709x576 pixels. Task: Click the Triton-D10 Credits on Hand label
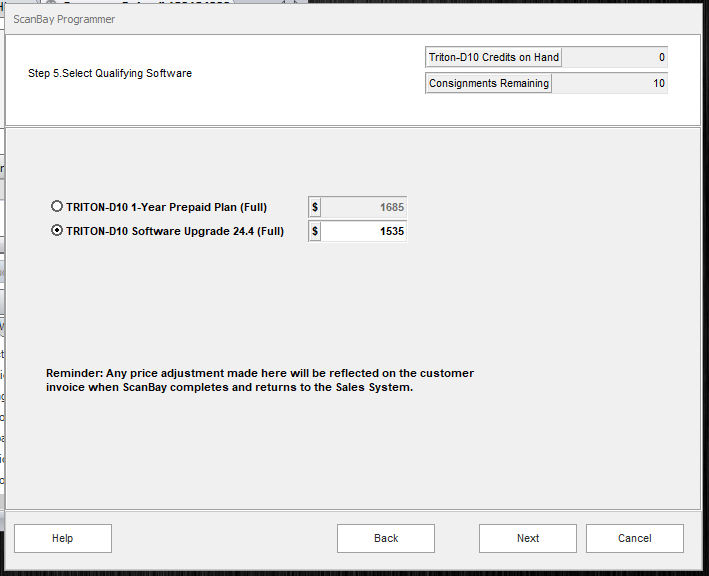(x=494, y=58)
